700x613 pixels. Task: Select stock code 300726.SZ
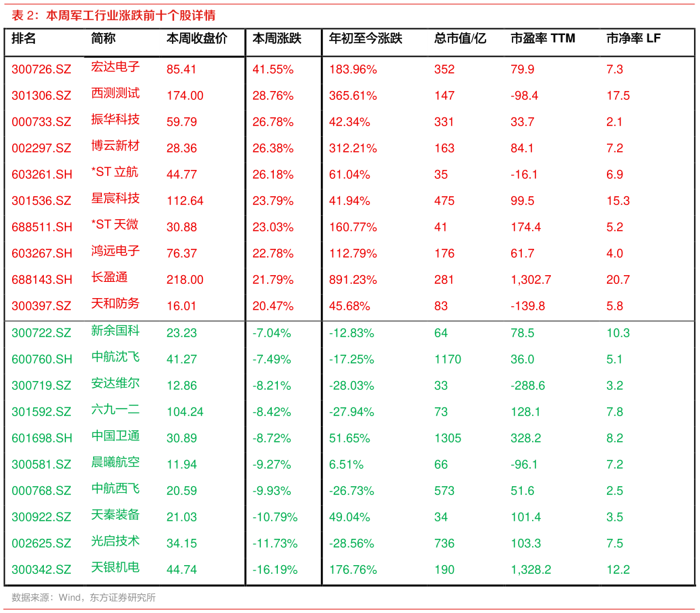tap(41, 69)
